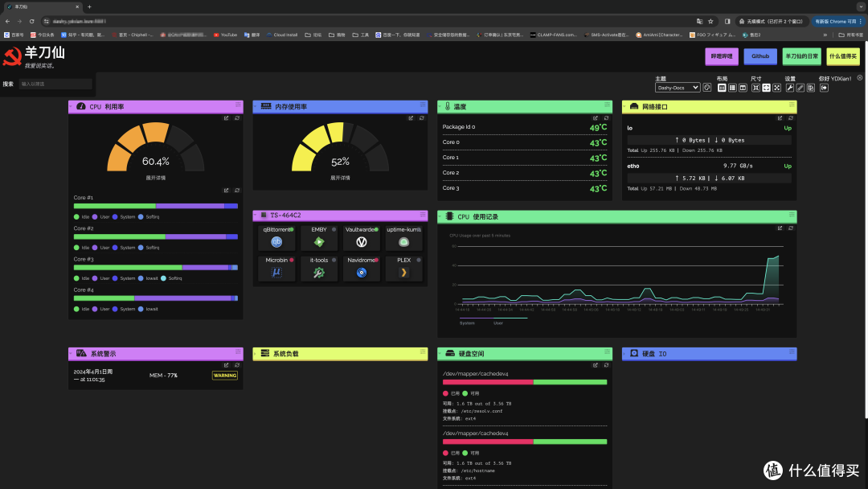Launch the Vaultwarden app tile
The height and width of the screenshot is (489, 868).
[362, 237]
